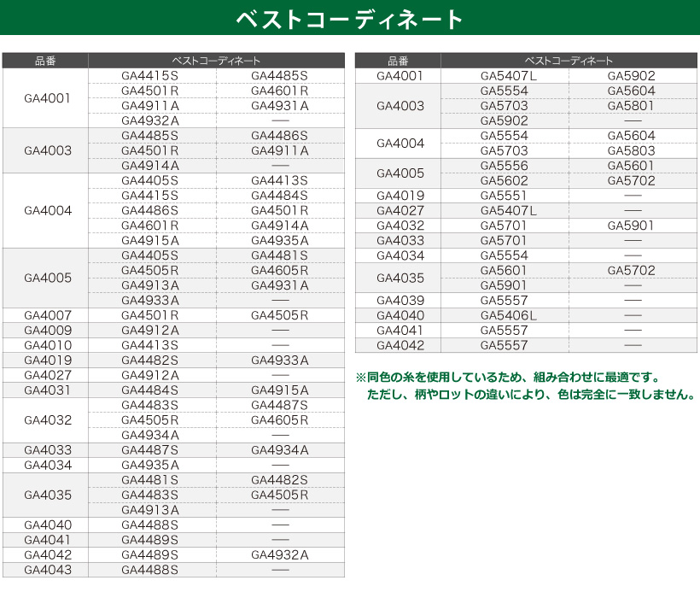The width and height of the screenshot is (700, 598).
Task: Select the 品番 header in right table
Action: (x=398, y=61)
